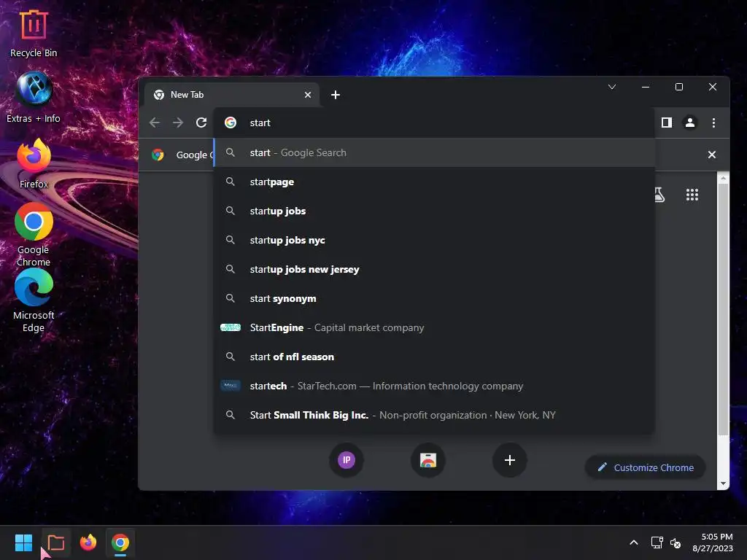Choose 'startup jobs nyc' suggestion
This screenshot has width=747, height=560.
point(435,240)
